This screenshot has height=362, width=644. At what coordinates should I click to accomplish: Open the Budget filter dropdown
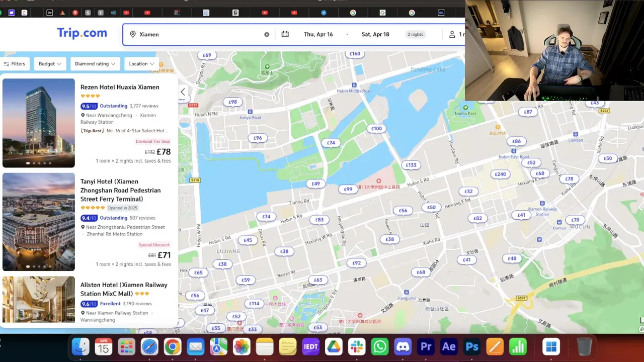[50, 64]
